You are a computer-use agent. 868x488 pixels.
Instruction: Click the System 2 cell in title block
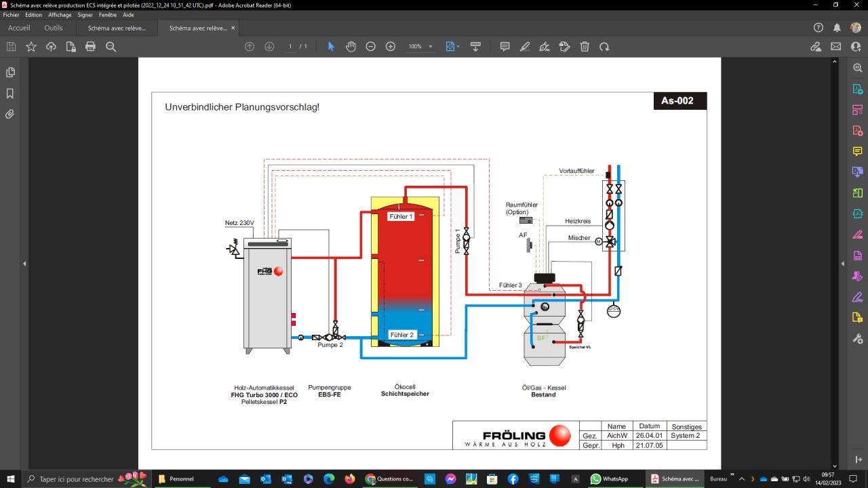tap(686, 436)
